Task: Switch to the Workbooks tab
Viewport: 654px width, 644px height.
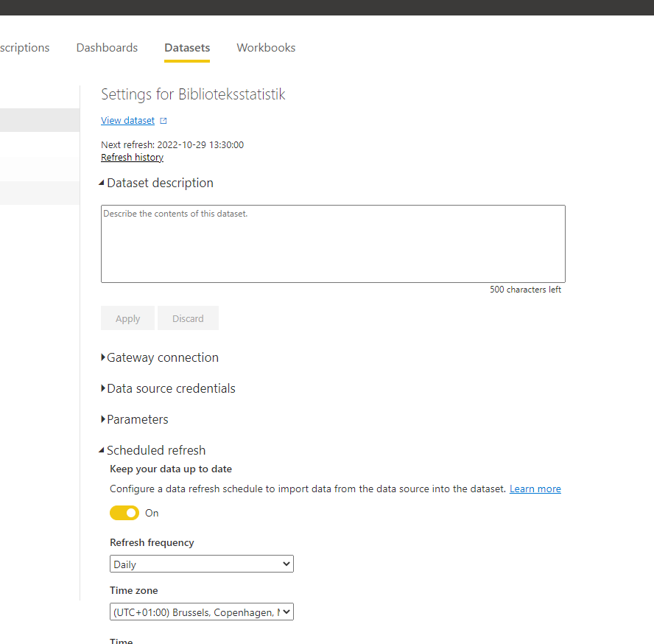Action: coord(266,48)
